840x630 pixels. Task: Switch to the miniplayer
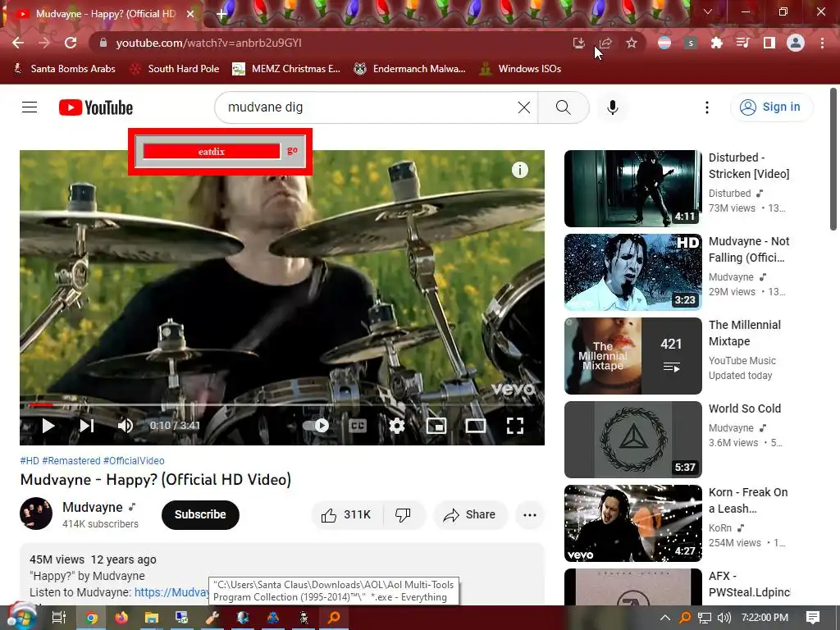click(436, 426)
